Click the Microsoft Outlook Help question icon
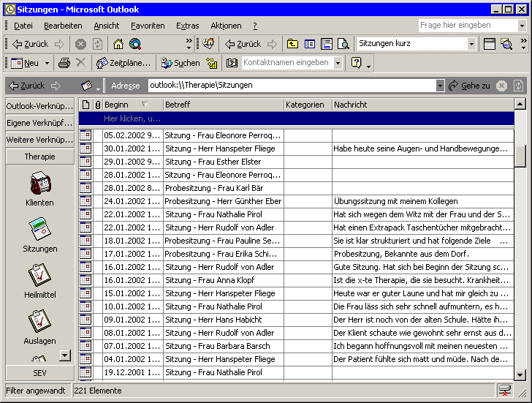Screen dimensions: 532x403 (357, 62)
